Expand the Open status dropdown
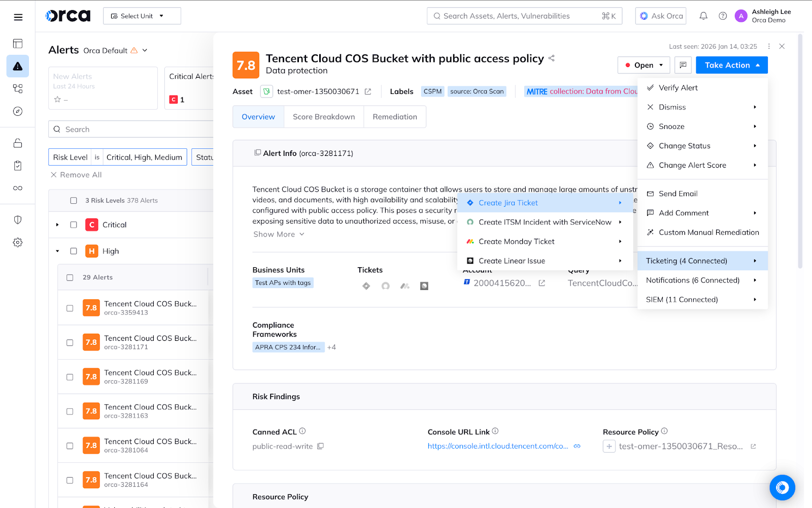The image size is (812, 508). pyautogui.click(x=644, y=65)
